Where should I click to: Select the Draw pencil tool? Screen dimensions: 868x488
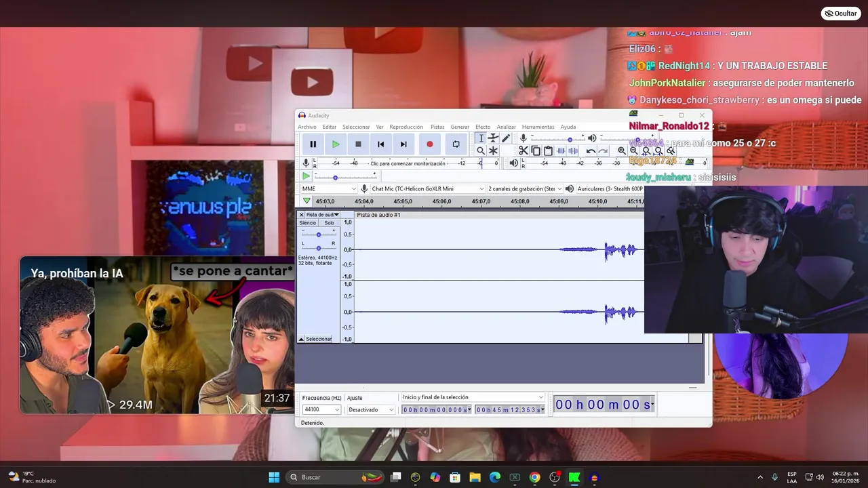pyautogui.click(x=506, y=138)
